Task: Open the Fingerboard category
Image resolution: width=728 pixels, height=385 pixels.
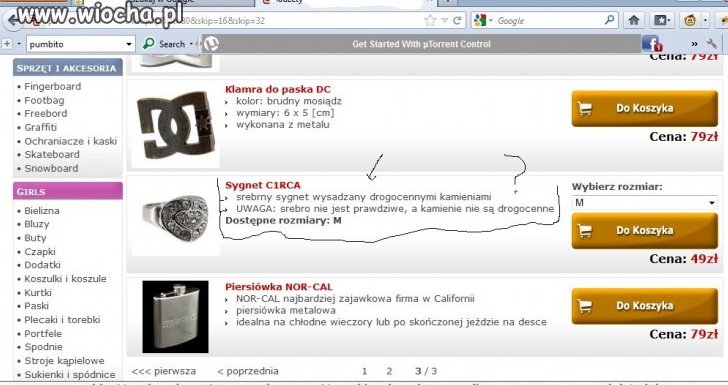Action: tap(52, 86)
